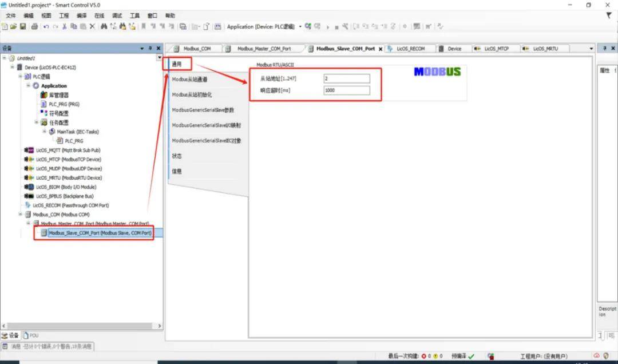This screenshot has width=618, height=364.
Task: Open the editor tab list dropdown arrow
Action: [x=591, y=49]
